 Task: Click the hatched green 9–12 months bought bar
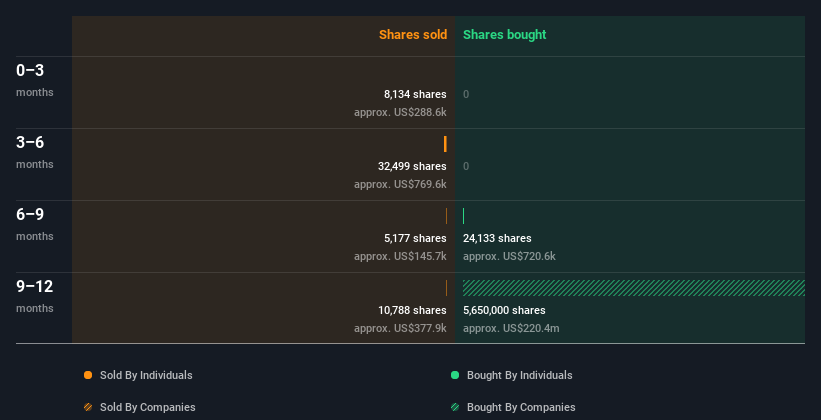click(633, 288)
